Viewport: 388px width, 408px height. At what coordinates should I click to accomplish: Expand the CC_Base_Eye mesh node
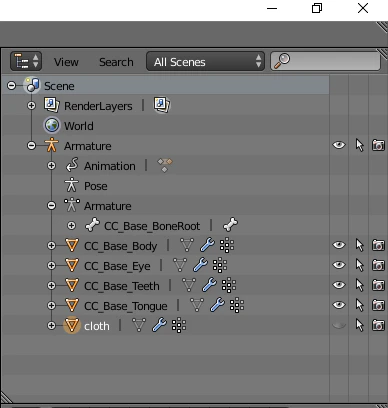coord(51,266)
